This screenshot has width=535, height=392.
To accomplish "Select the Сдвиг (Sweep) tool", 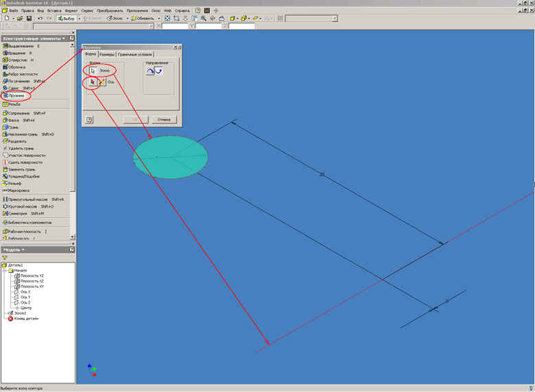I will point(19,88).
